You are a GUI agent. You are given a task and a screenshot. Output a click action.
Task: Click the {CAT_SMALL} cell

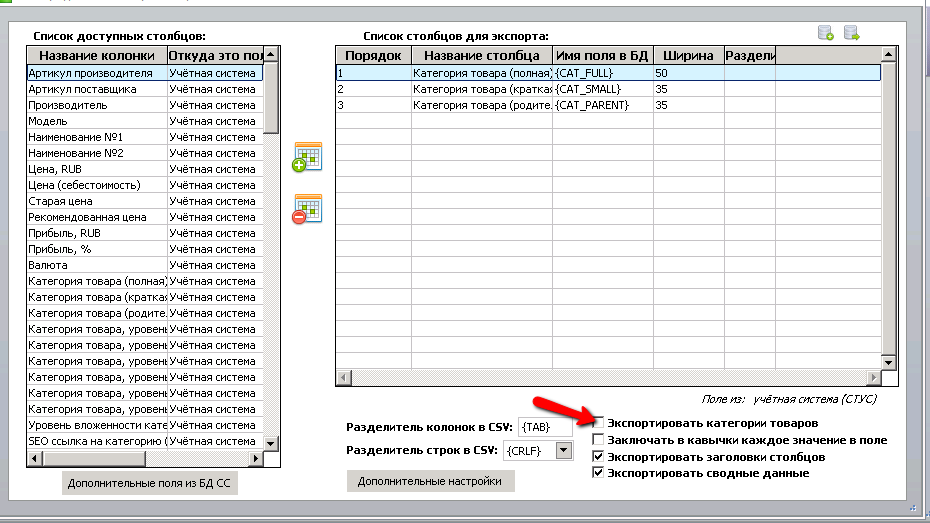pos(603,89)
